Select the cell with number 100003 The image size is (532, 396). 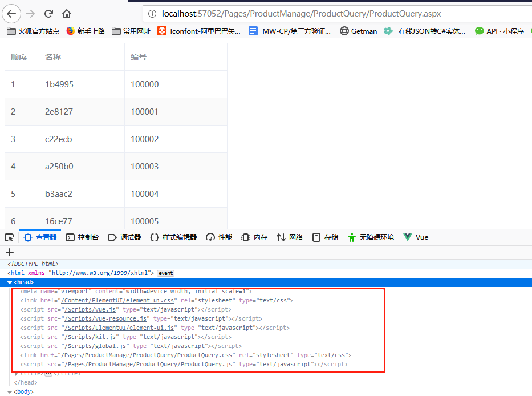(x=176, y=167)
